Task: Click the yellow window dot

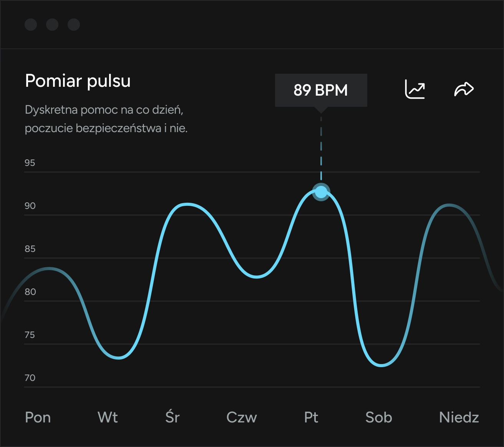Action: coord(52,25)
